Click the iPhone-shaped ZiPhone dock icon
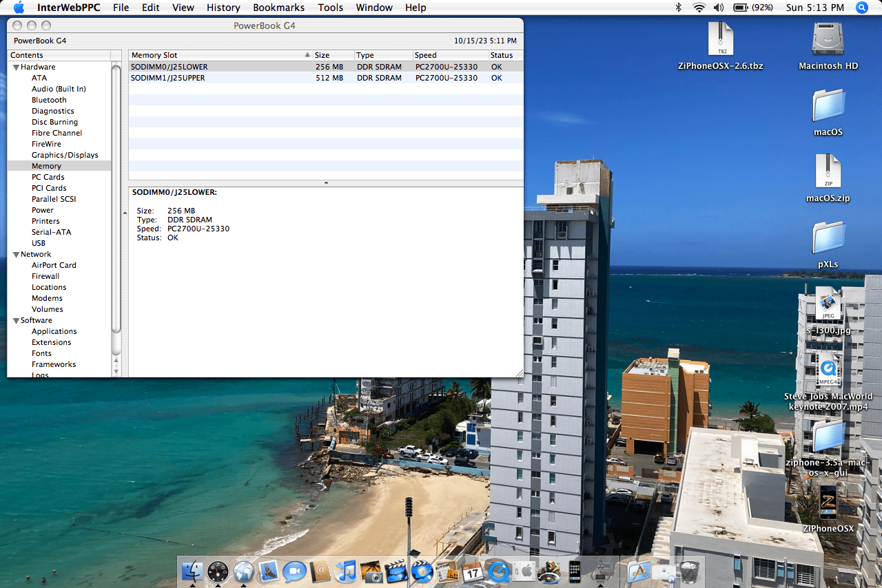This screenshot has height=588, width=882. [575, 571]
